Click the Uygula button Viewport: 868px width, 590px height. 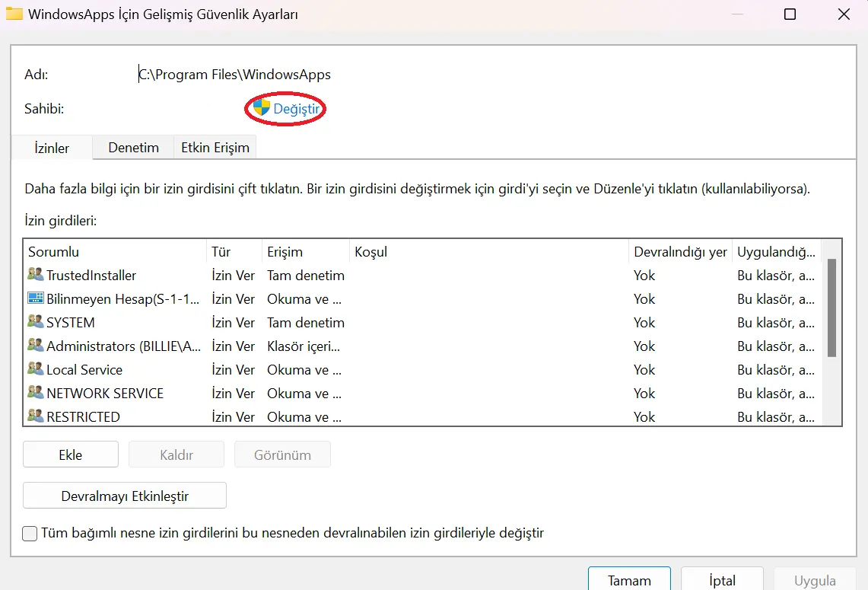815,579
